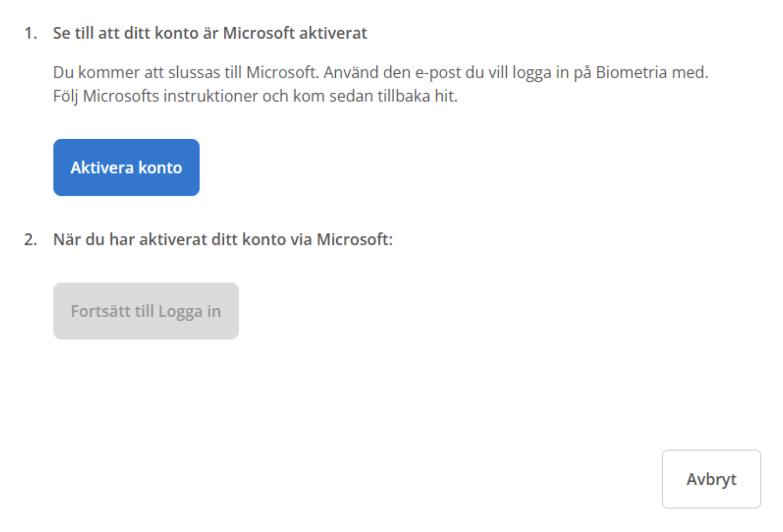Cancel the dialog with the Avbryt button

[x=711, y=479]
